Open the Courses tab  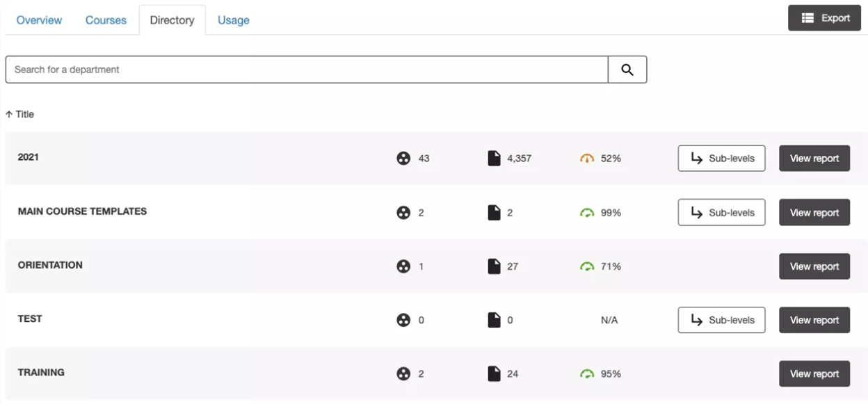click(106, 20)
